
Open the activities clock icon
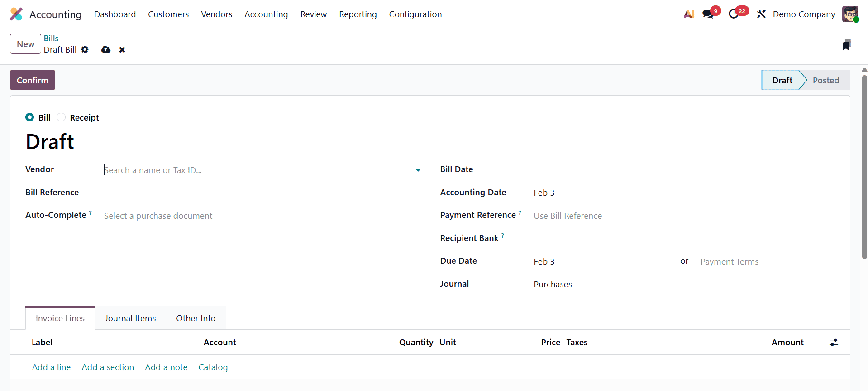[x=734, y=14]
